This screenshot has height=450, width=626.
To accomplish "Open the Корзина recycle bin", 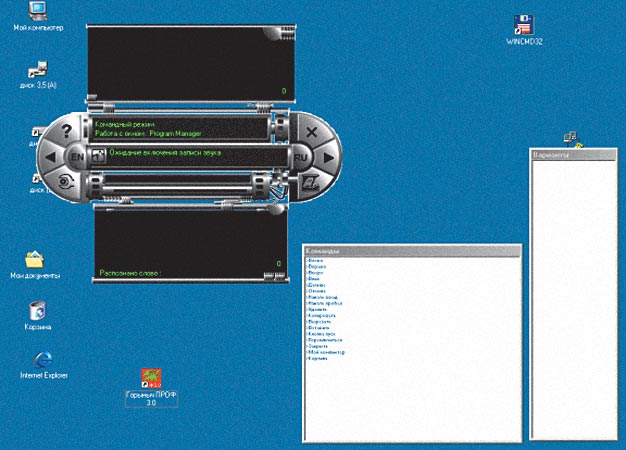I will point(37,310).
